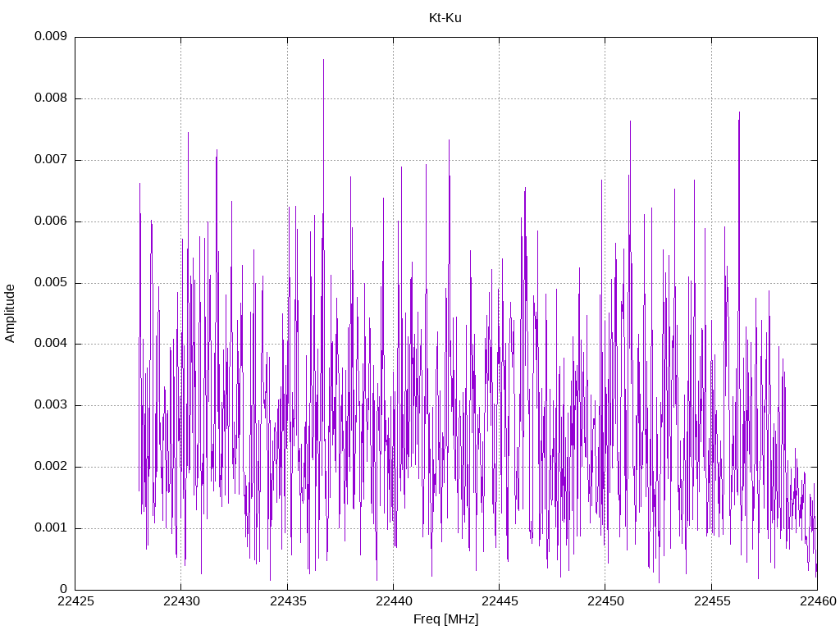This screenshot has width=840, height=630.
Task: Click x-axis tick label 22445
Action: (x=500, y=601)
